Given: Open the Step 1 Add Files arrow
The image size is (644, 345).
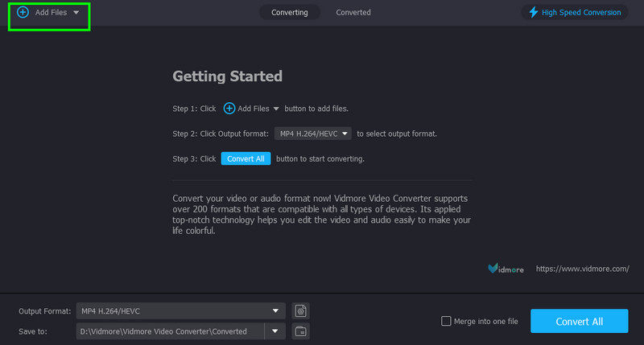Looking at the screenshot, I should (276, 109).
